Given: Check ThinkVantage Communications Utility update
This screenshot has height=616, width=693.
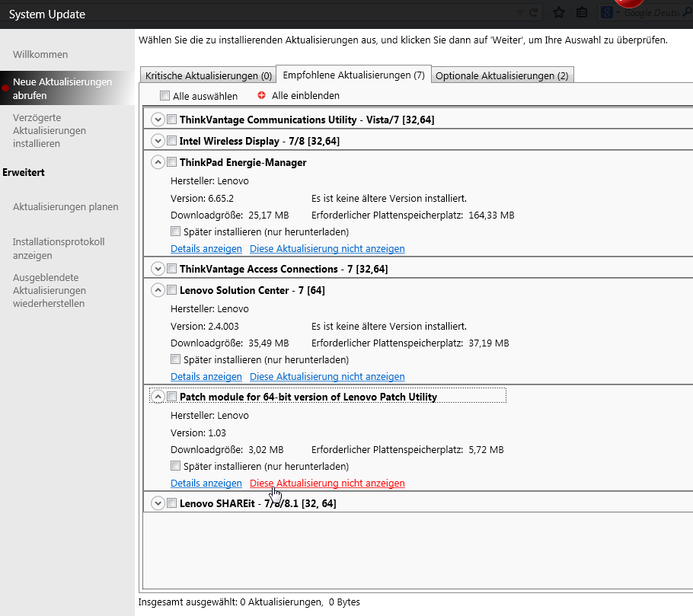Looking at the screenshot, I should (x=172, y=120).
